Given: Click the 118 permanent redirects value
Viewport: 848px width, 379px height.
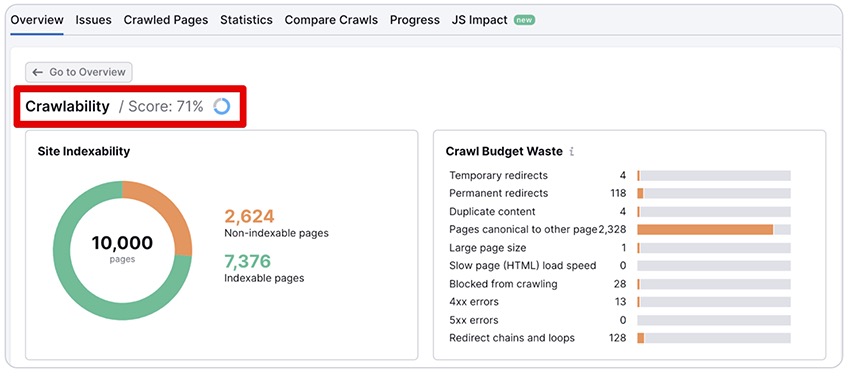Looking at the screenshot, I should coord(618,193).
